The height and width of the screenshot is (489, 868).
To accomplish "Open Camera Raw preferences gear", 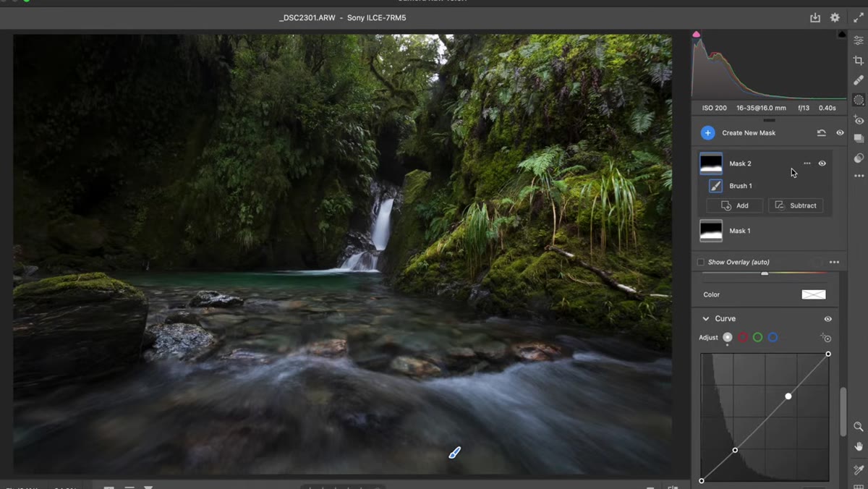I will (835, 17).
